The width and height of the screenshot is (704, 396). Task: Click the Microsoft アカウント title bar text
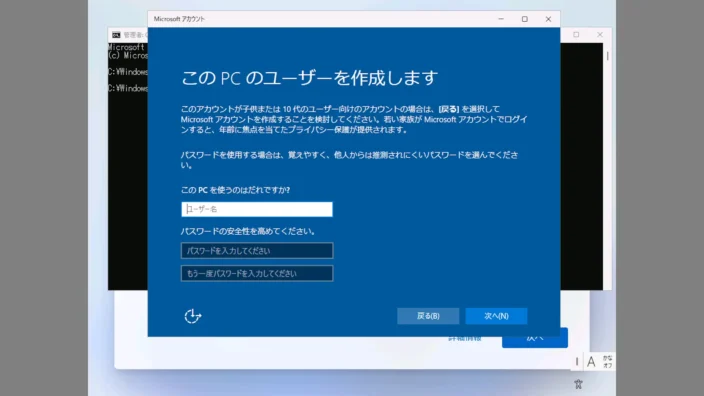pos(179,19)
